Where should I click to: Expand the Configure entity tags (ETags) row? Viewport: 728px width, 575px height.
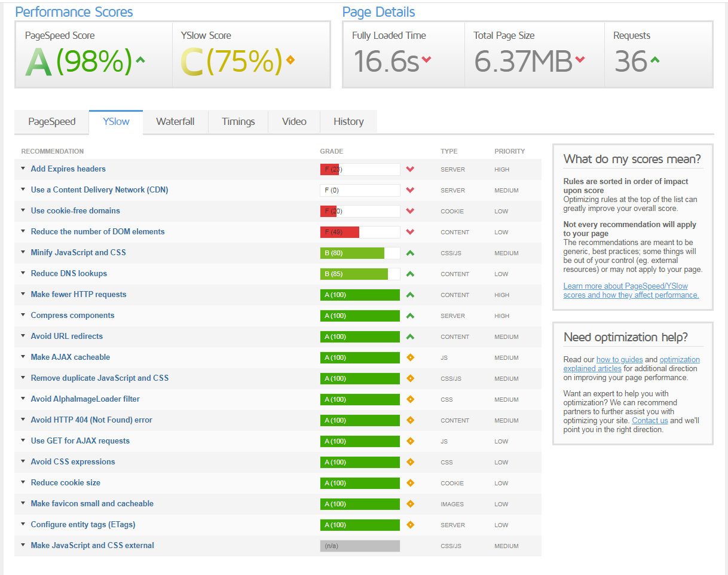[x=83, y=525]
